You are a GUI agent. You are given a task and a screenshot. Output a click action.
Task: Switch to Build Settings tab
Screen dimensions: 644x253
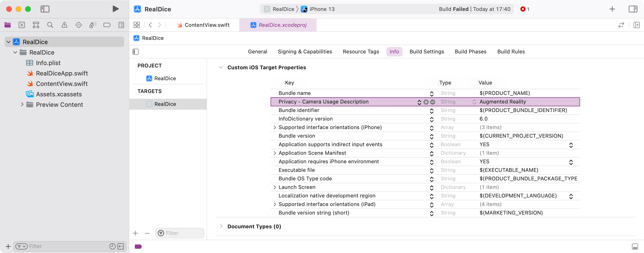427,52
